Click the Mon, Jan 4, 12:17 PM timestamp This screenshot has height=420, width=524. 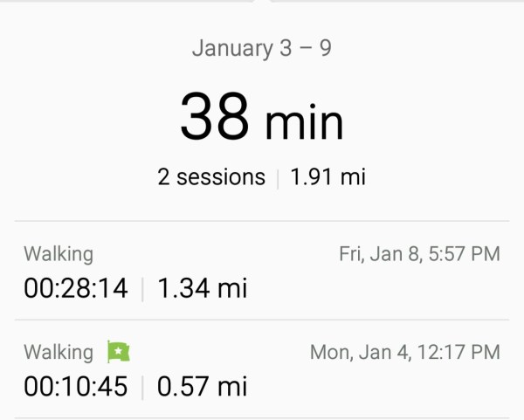pos(405,352)
